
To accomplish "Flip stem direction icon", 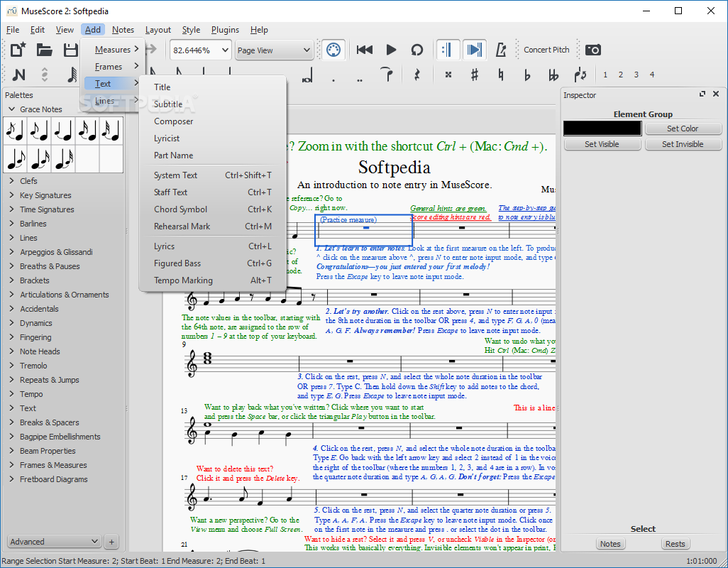I will point(580,75).
